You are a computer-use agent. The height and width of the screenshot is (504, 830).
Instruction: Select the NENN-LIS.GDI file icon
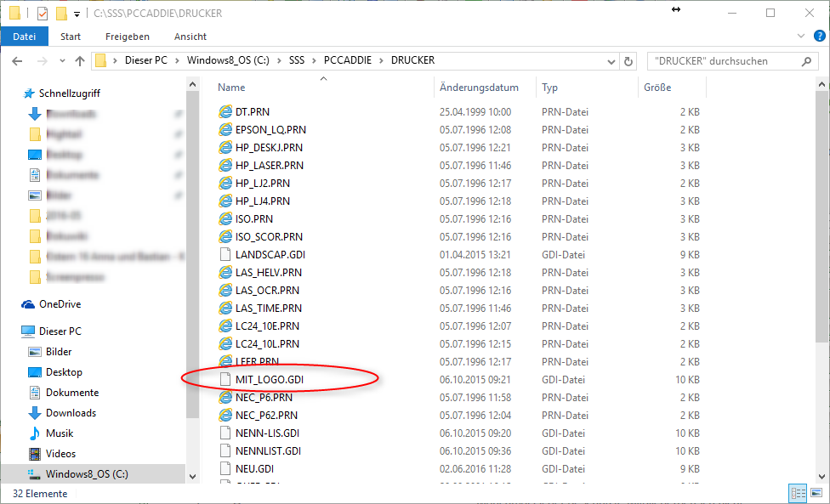225,433
